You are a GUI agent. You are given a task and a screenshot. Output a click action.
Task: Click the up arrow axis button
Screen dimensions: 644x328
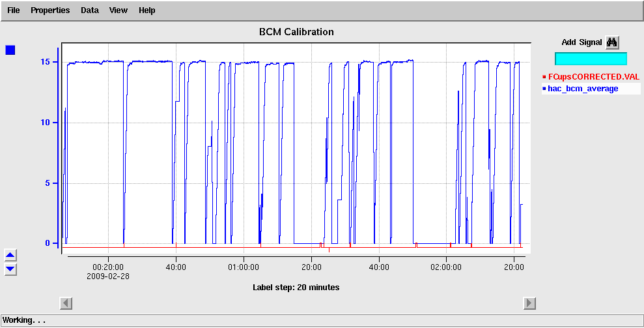[x=10, y=256]
